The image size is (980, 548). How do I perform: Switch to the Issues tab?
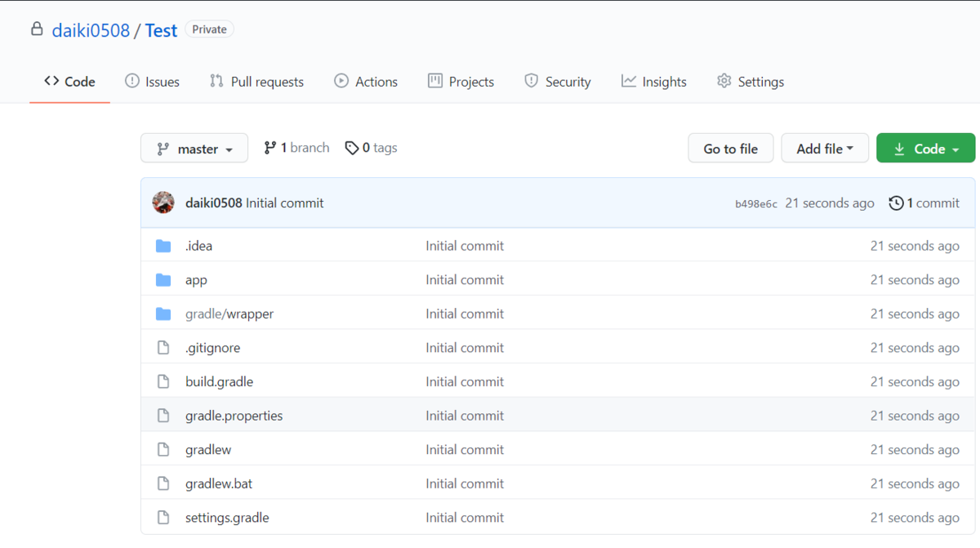tap(152, 82)
